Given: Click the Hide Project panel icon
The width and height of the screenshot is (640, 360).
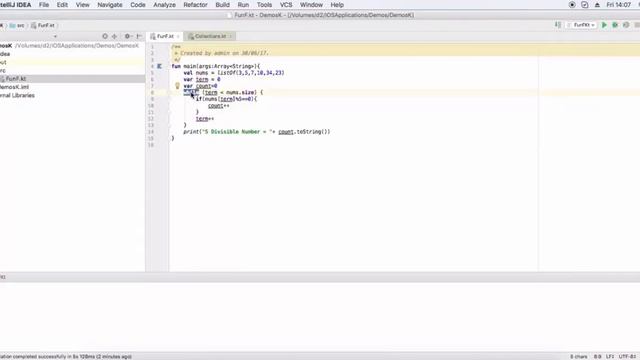Looking at the screenshot, I should pos(139,36).
